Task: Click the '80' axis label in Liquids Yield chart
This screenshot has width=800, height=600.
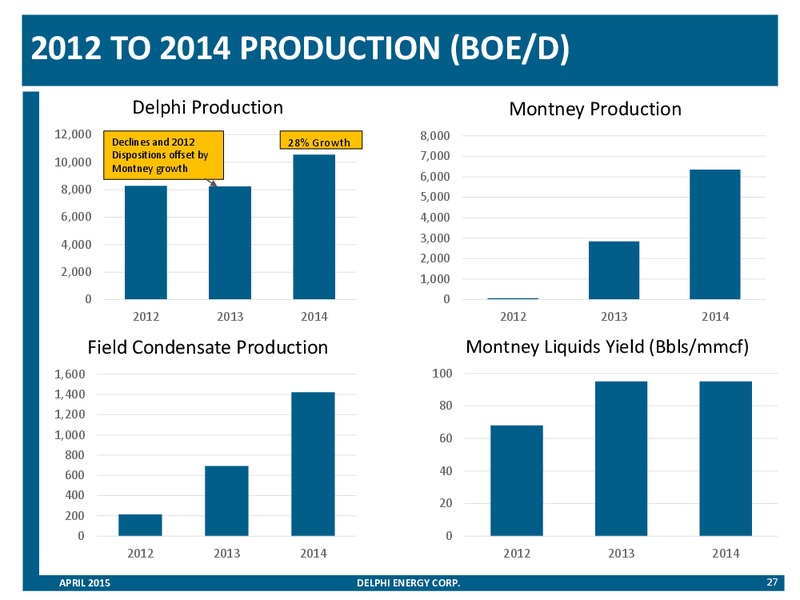Action: click(x=445, y=406)
